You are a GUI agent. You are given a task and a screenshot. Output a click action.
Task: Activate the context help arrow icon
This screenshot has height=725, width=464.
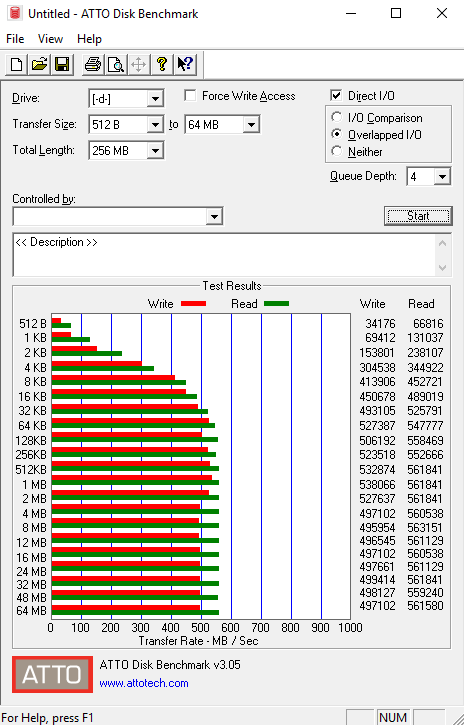point(185,64)
